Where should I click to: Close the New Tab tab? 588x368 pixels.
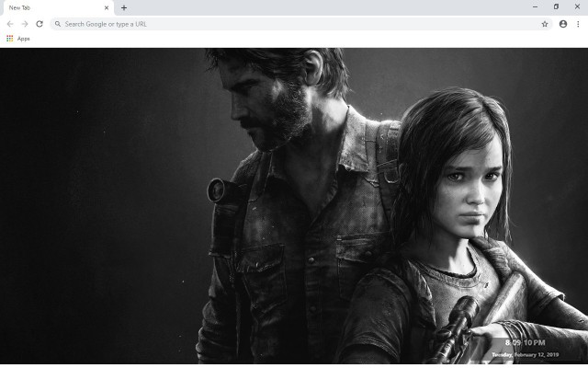(x=107, y=7)
